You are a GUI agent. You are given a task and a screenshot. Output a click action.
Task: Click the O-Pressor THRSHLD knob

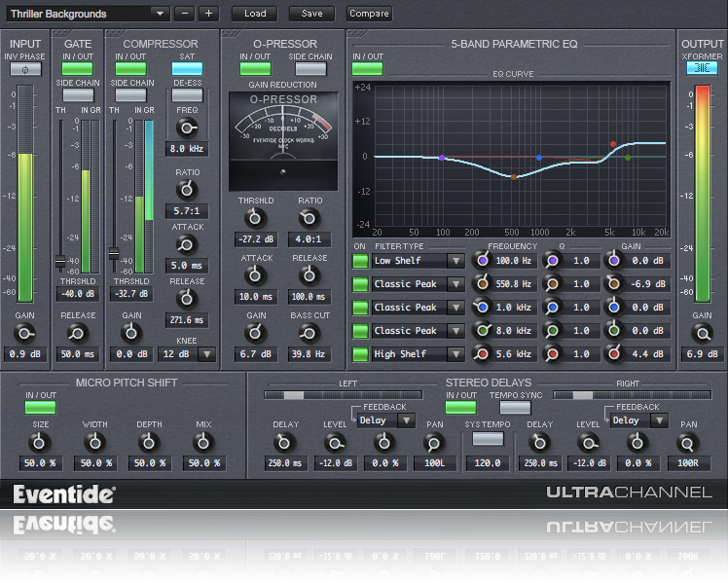pos(255,216)
